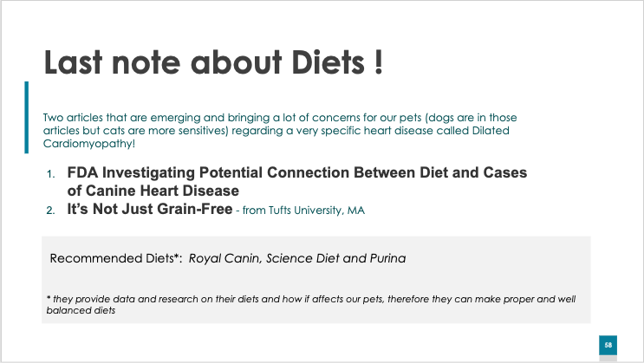Click the slide title 'Last note about Diets !'
Viewport: 644px width, 363px height.
(213, 62)
